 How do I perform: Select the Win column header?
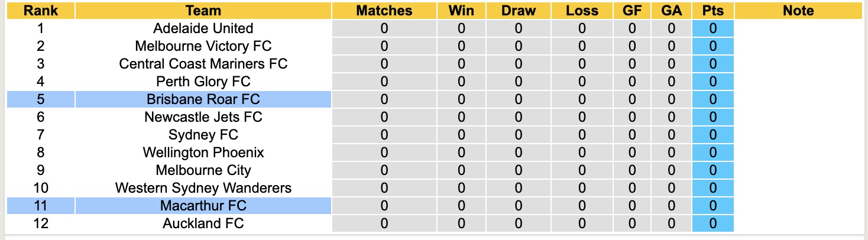pyautogui.click(x=461, y=11)
